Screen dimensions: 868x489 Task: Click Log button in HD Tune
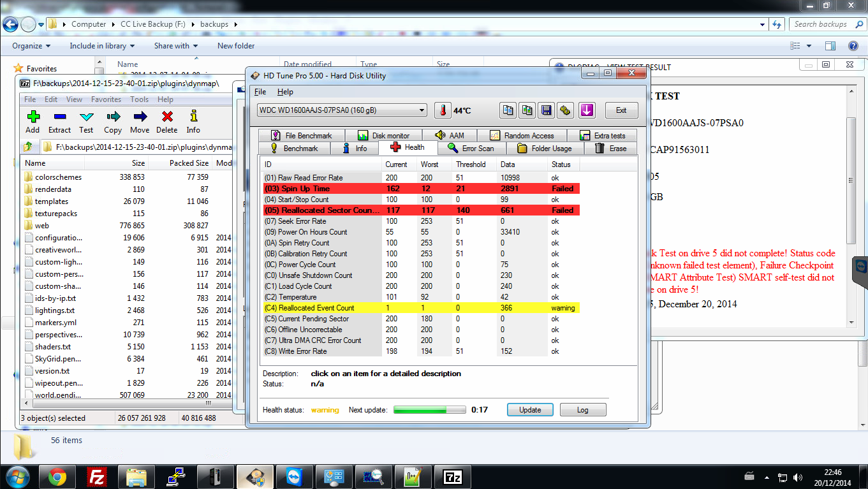point(582,410)
